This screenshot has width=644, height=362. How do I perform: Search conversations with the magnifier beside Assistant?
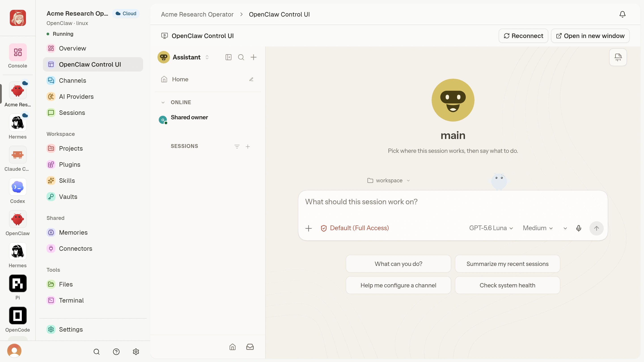pyautogui.click(x=241, y=57)
